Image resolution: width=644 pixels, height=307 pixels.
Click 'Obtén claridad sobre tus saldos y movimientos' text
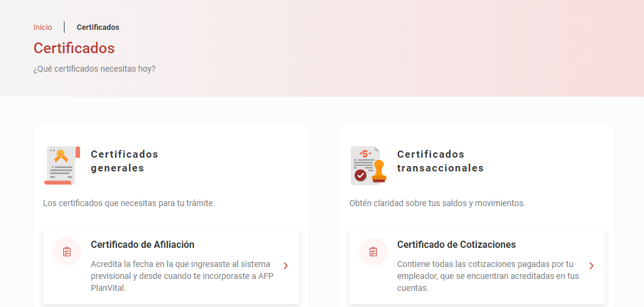pyautogui.click(x=437, y=203)
